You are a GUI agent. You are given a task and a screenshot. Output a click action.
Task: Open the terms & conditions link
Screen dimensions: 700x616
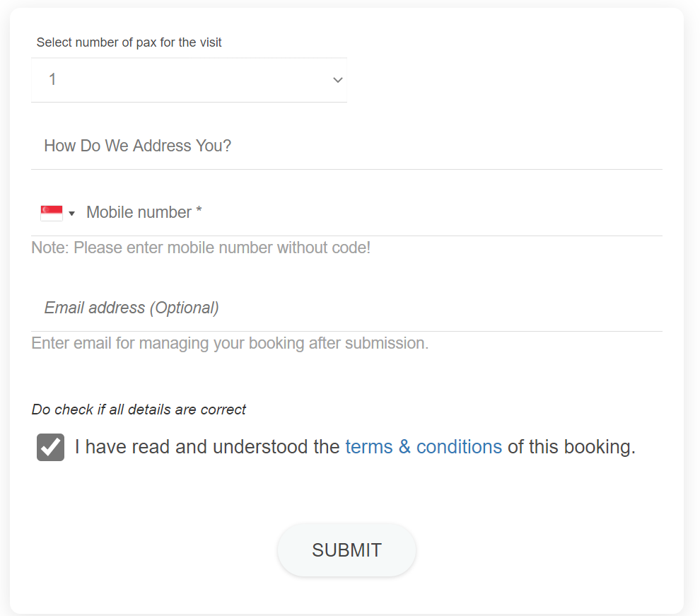(x=424, y=447)
